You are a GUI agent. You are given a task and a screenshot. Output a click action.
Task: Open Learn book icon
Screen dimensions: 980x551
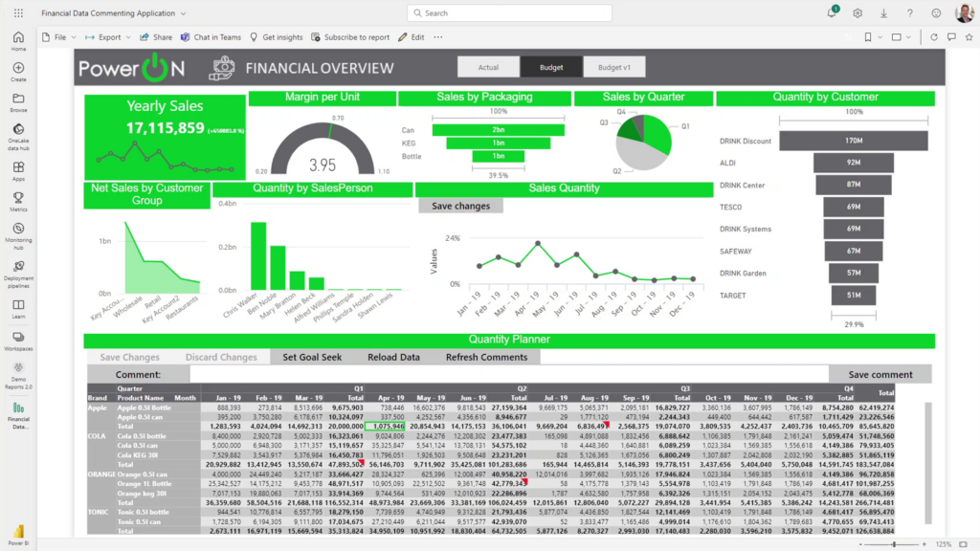tap(18, 309)
